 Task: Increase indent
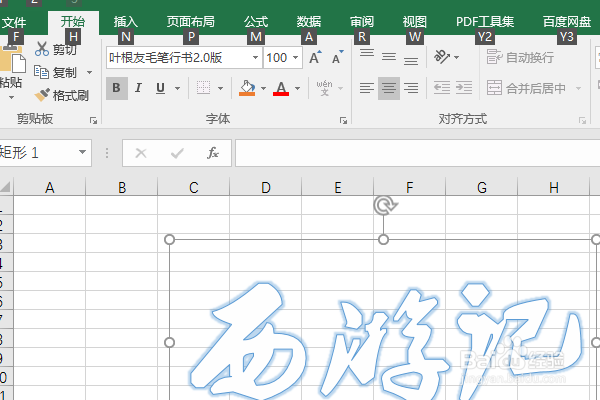pyautogui.click(x=464, y=88)
